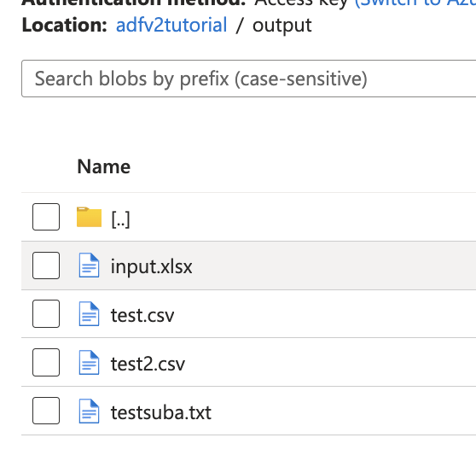476x461 pixels.
Task: Click the output breadcrumb segment
Action: (282, 26)
